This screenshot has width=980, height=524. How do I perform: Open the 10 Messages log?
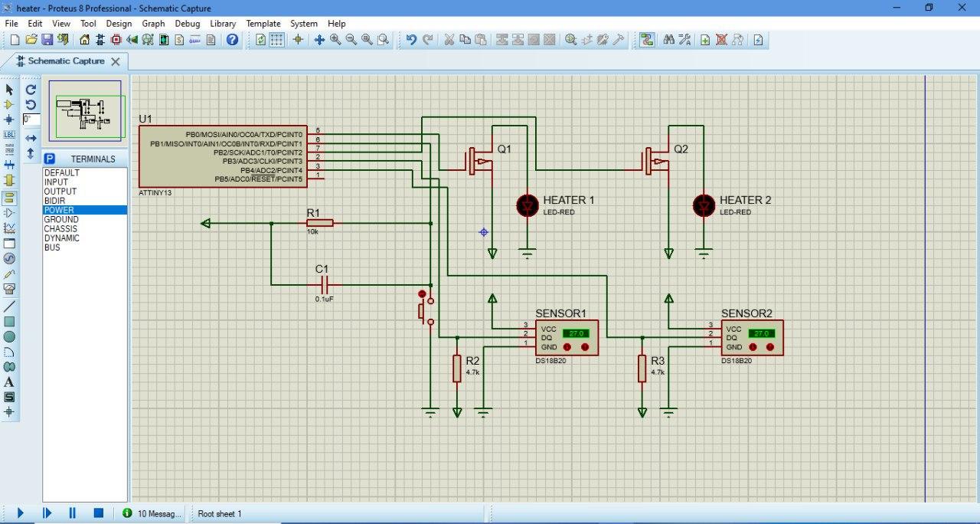[152, 513]
